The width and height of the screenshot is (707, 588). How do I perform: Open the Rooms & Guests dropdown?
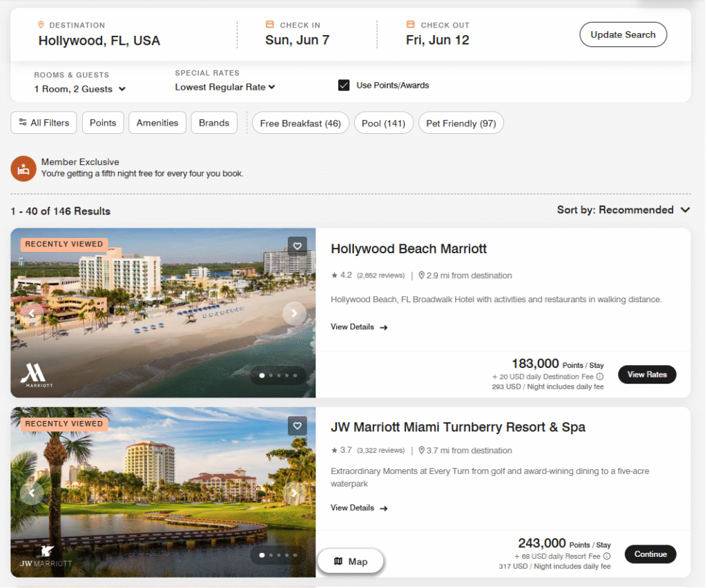coord(80,89)
